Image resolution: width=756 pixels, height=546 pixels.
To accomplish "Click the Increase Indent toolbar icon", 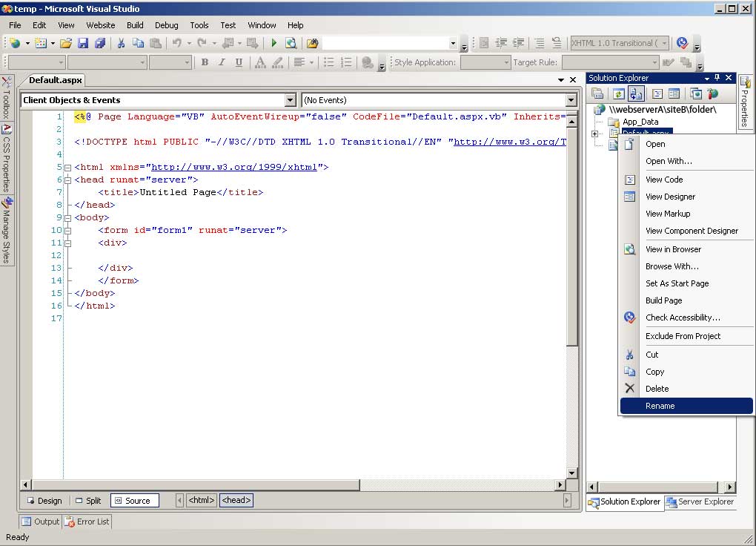I will (x=518, y=44).
